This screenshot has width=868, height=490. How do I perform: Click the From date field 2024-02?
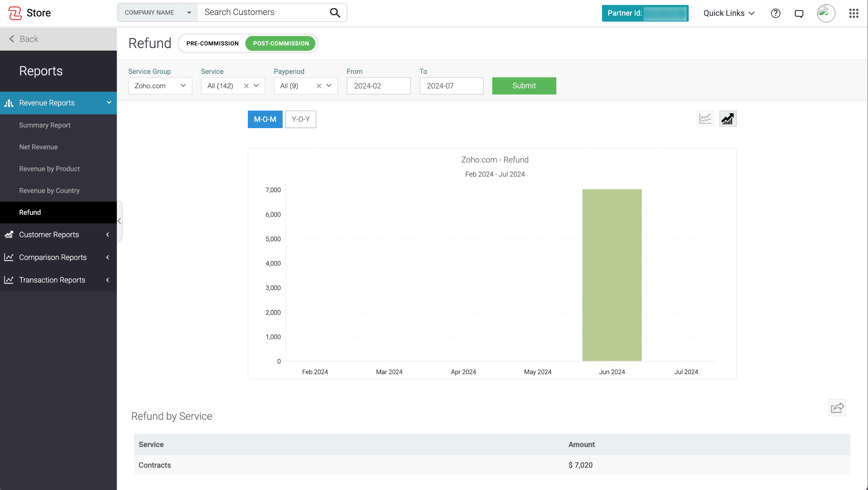click(378, 86)
